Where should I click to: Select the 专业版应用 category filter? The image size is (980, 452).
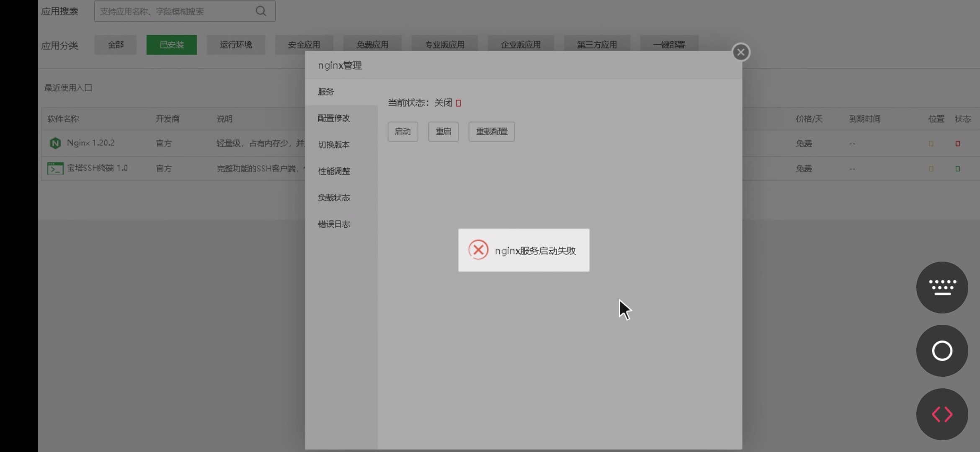pyautogui.click(x=445, y=44)
